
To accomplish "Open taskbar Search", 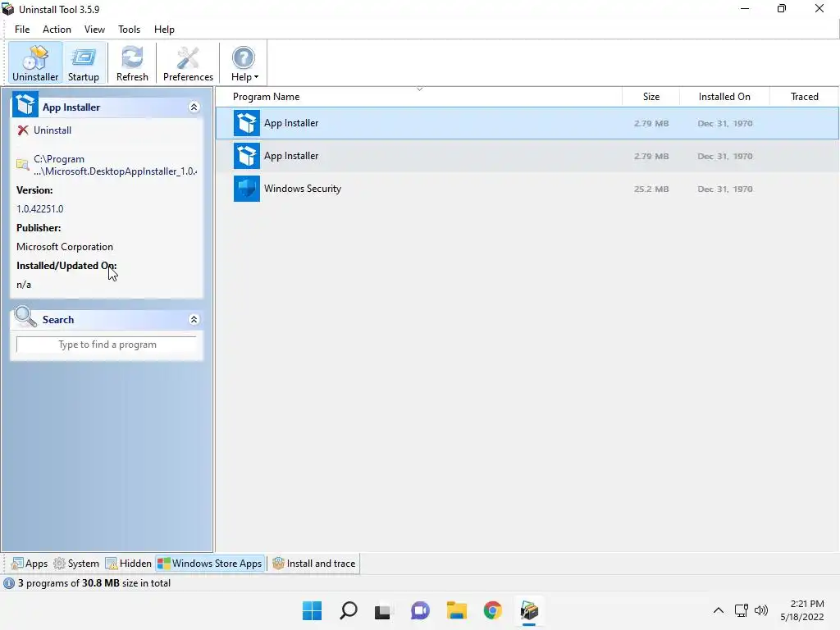I will pyautogui.click(x=348, y=610).
